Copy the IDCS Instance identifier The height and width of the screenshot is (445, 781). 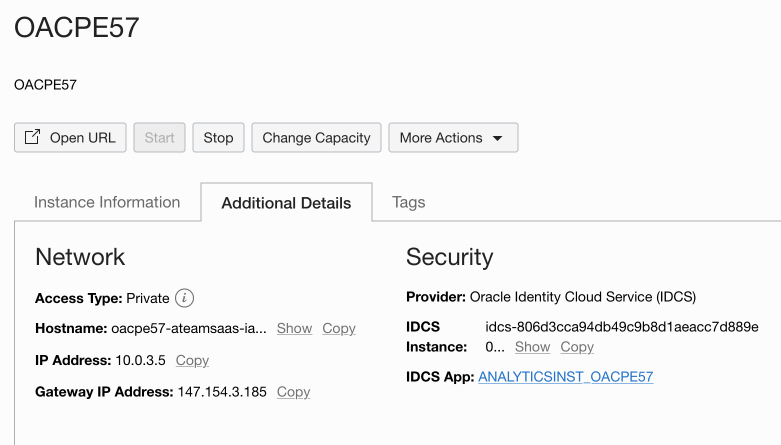pos(577,347)
